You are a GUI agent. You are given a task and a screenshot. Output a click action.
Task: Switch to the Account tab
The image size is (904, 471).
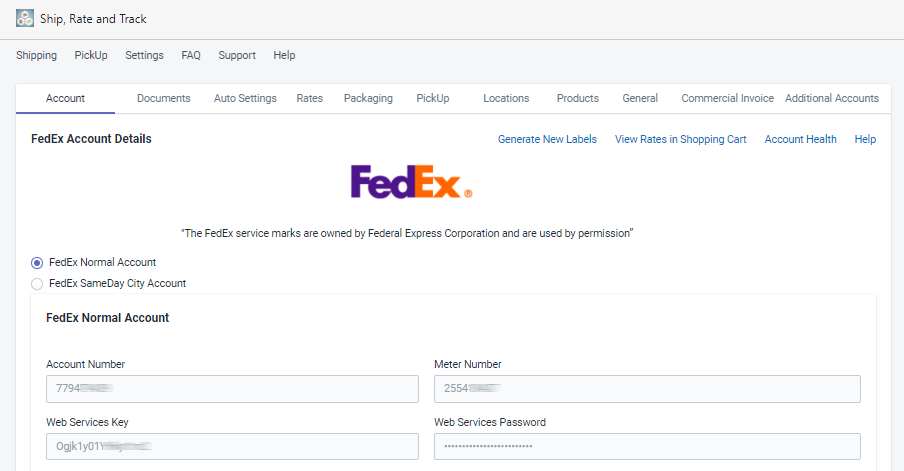65,99
